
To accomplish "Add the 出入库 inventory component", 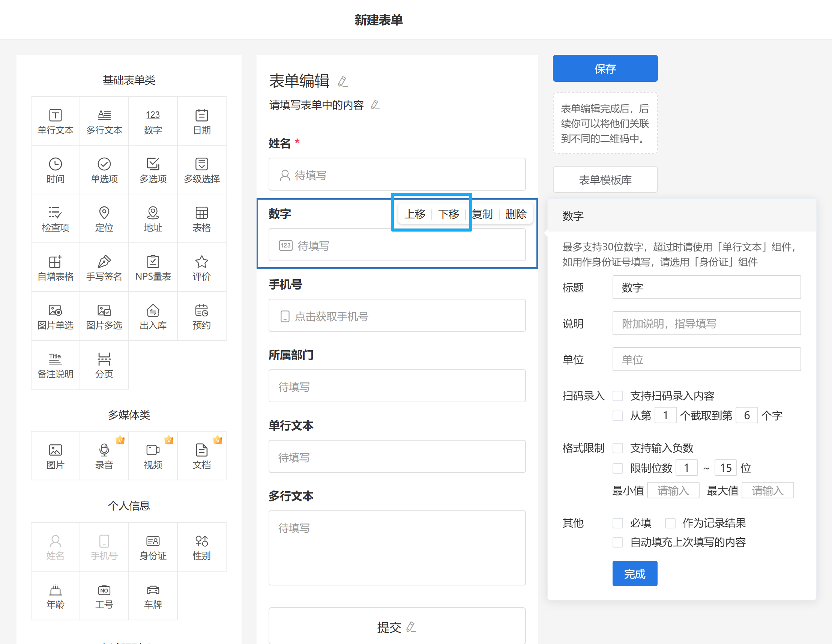I will pos(153,316).
